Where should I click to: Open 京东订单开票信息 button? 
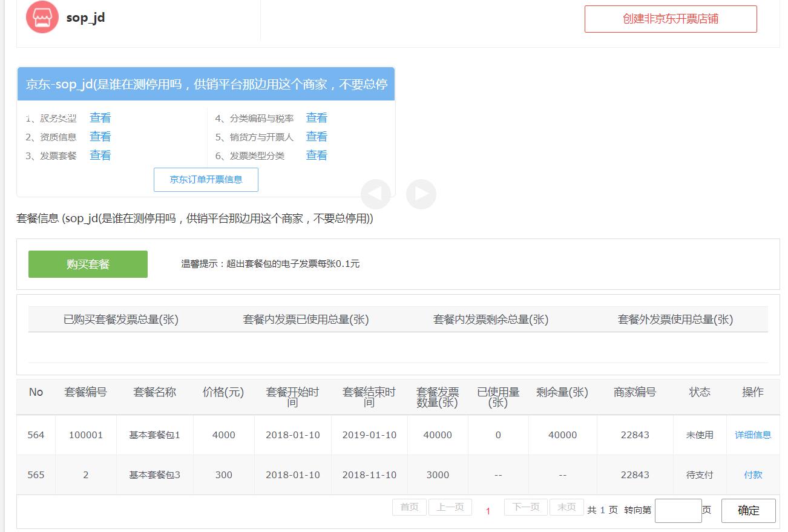(x=206, y=180)
